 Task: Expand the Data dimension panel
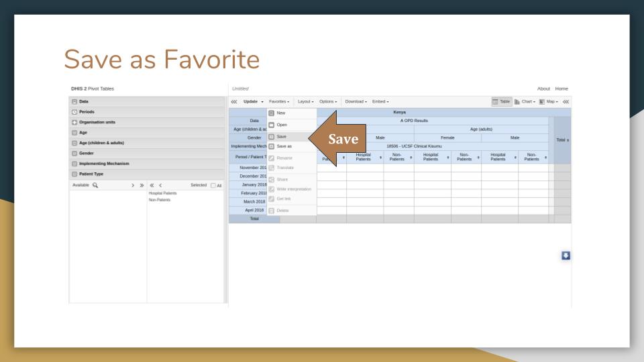(x=147, y=101)
